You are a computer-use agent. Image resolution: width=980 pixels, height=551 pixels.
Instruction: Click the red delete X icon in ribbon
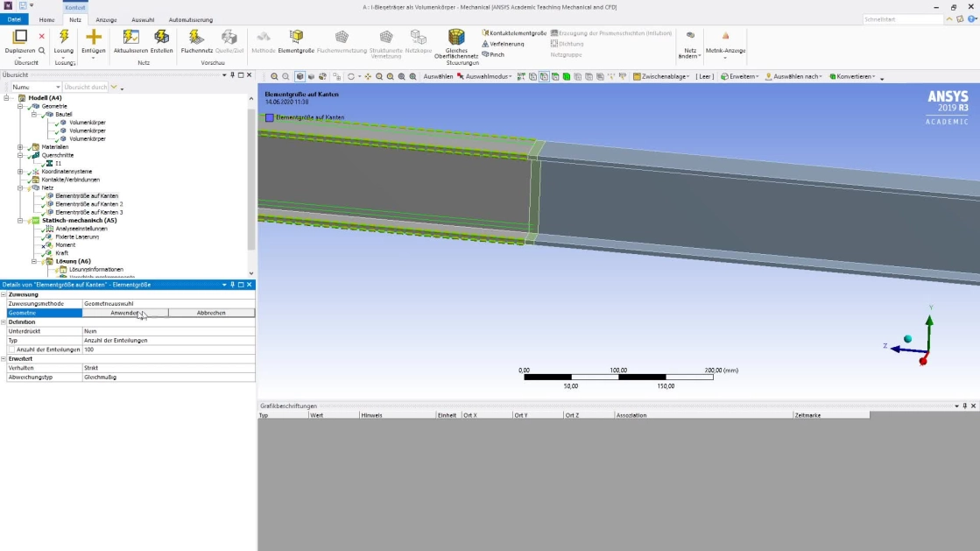tap(42, 36)
